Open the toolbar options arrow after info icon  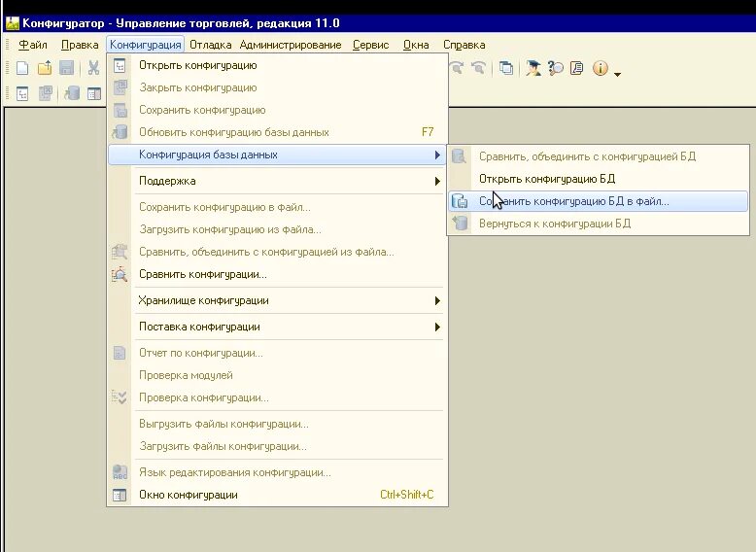coord(618,74)
